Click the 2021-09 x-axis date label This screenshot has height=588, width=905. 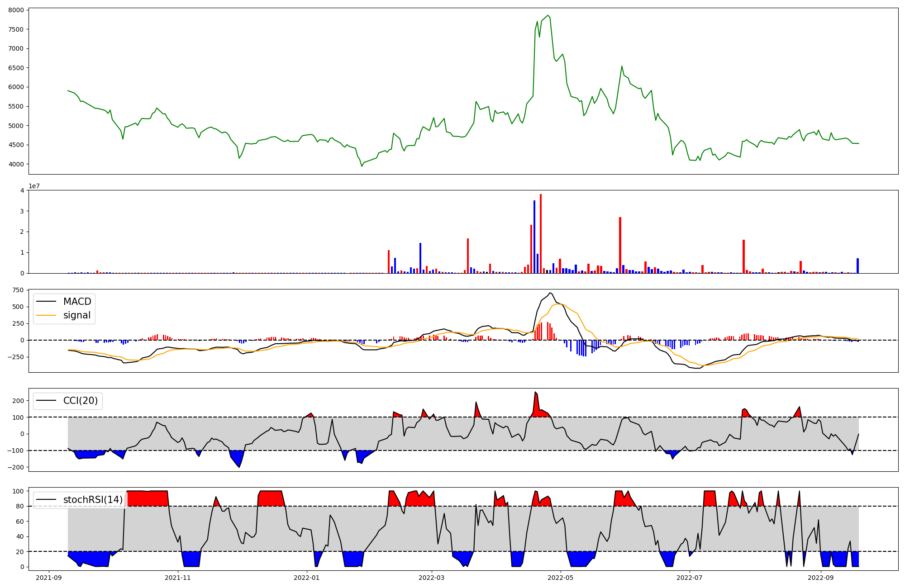point(49,578)
